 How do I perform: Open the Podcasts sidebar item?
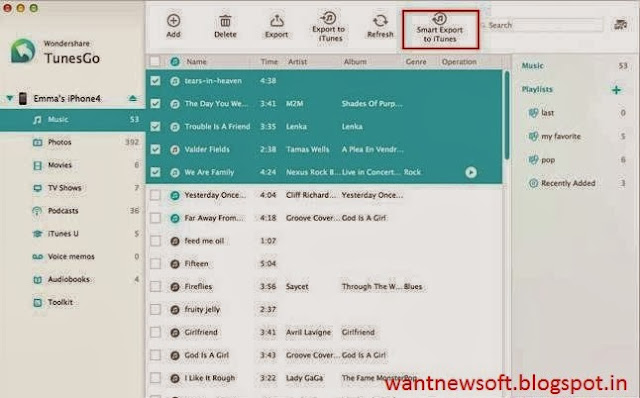(x=63, y=211)
